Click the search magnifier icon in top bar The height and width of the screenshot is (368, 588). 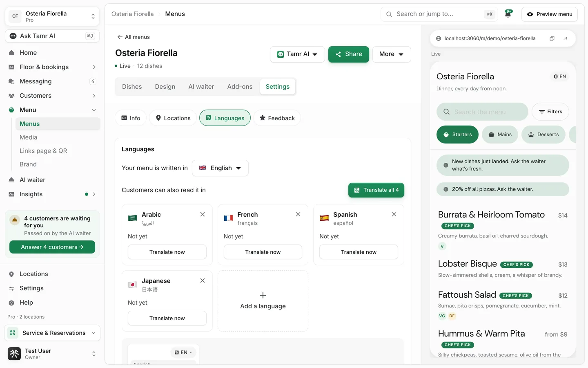click(x=389, y=14)
